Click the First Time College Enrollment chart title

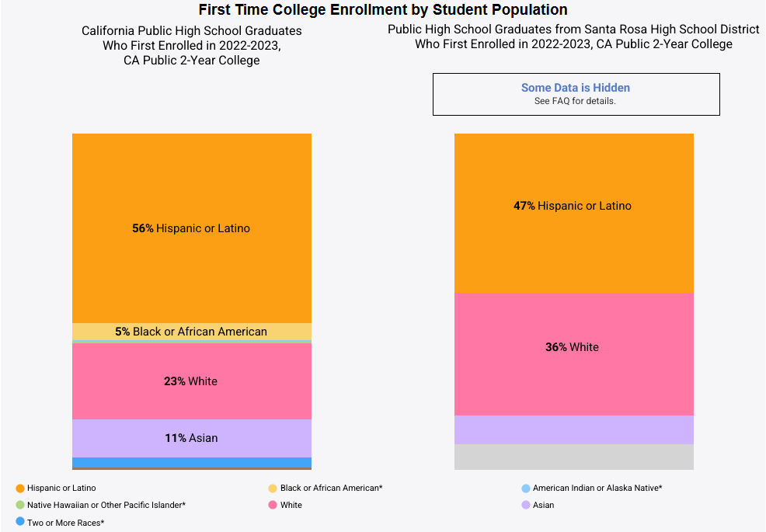[x=383, y=10]
